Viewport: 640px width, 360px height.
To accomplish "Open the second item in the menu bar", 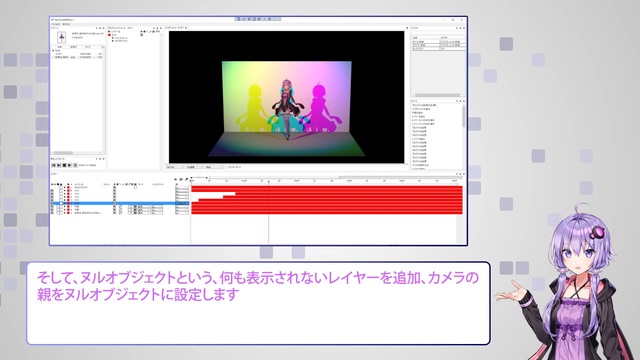I will [x=66, y=24].
